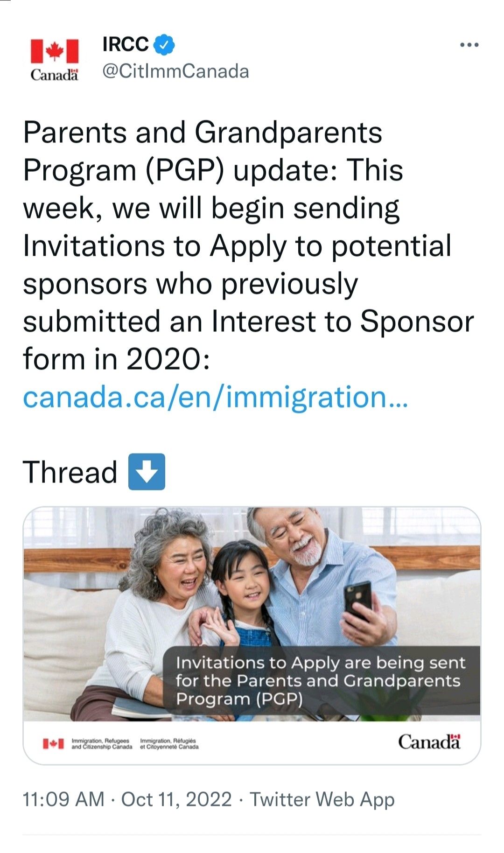Screen dimensions: 504x853
Task: Open the @CitImmCanada handle
Action: tap(175, 71)
